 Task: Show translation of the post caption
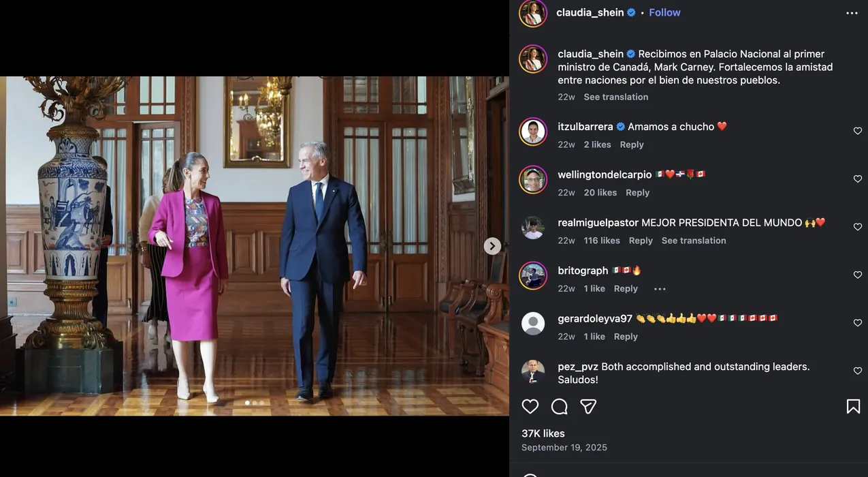[x=615, y=97]
